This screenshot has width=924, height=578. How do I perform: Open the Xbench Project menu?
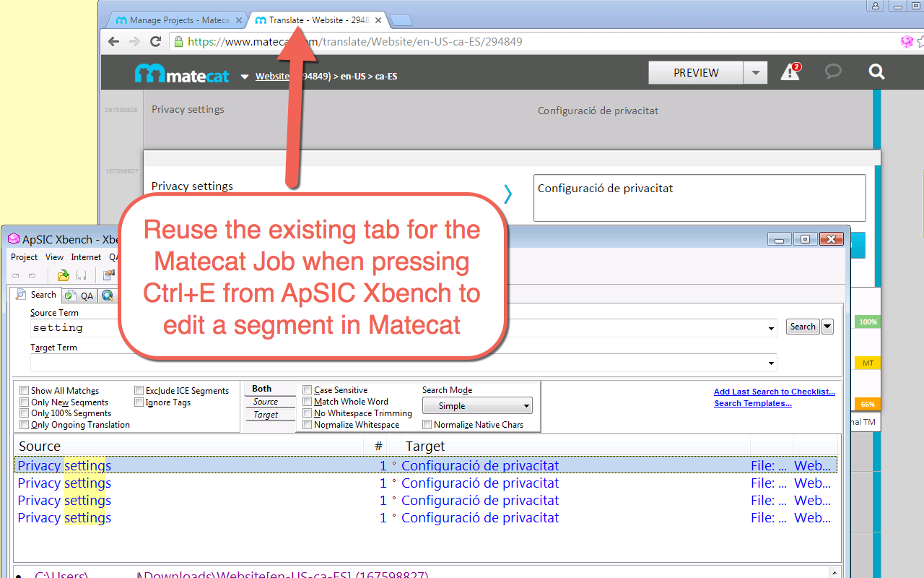point(25,257)
